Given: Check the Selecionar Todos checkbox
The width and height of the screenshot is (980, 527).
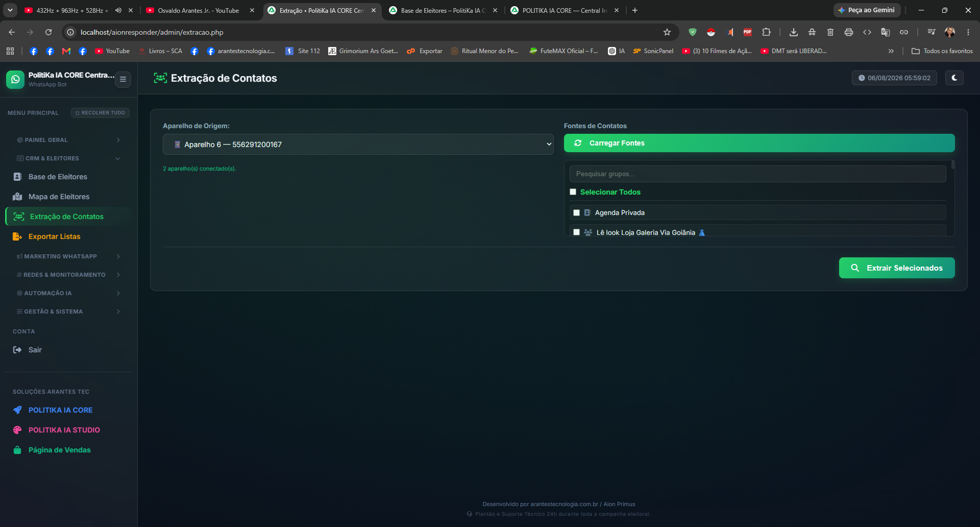Looking at the screenshot, I should click(573, 192).
